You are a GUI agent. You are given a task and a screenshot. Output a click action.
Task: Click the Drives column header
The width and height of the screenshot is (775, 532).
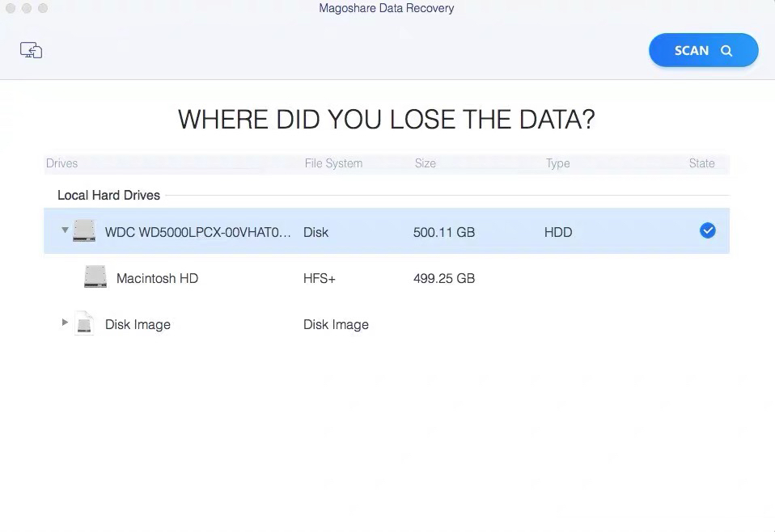[62, 163]
